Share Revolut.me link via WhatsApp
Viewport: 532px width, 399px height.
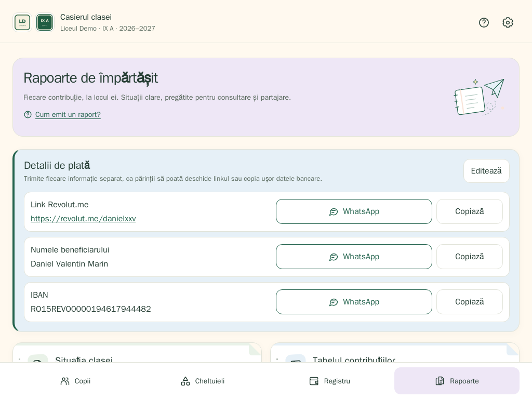point(354,211)
